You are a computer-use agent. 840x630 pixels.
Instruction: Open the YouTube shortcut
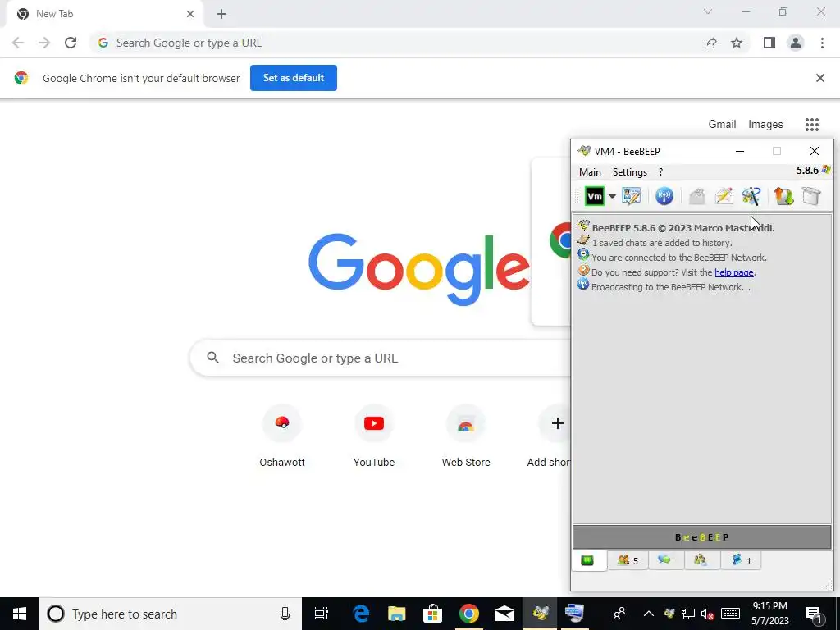(x=374, y=436)
